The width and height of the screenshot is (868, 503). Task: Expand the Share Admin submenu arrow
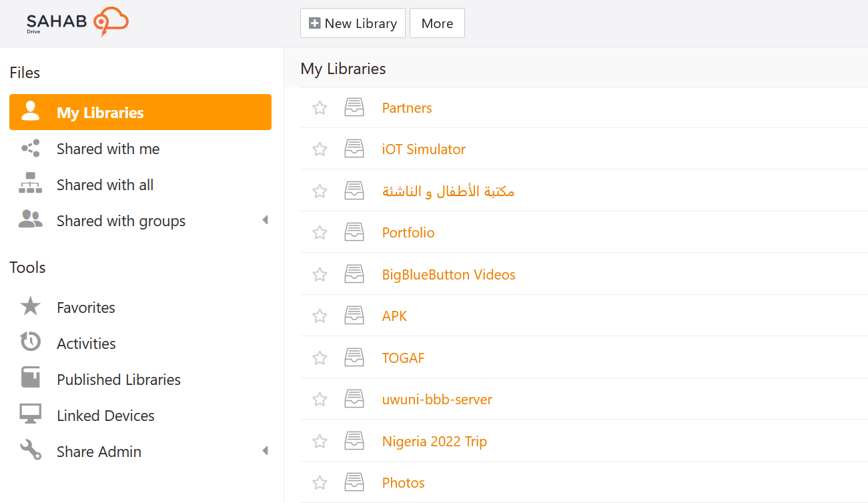coord(265,451)
